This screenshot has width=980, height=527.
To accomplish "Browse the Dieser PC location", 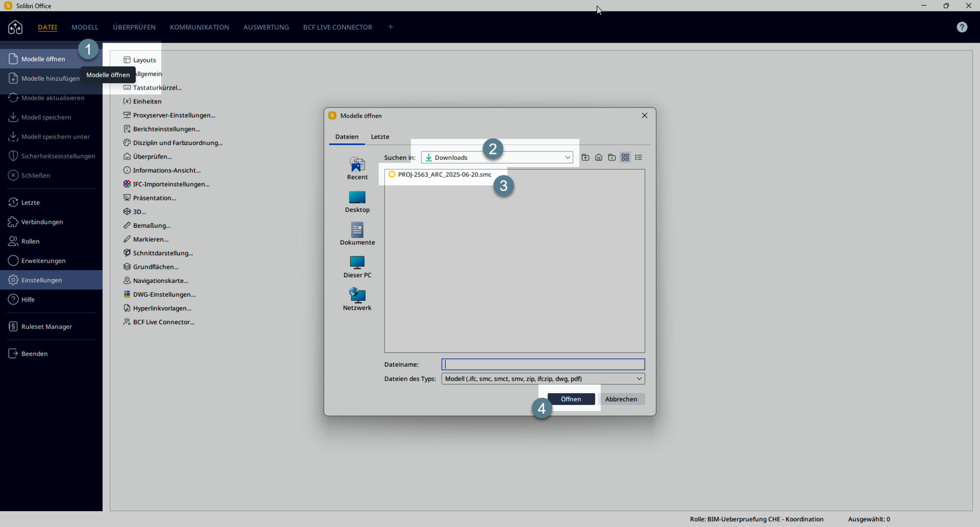I will [x=357, y=266].
